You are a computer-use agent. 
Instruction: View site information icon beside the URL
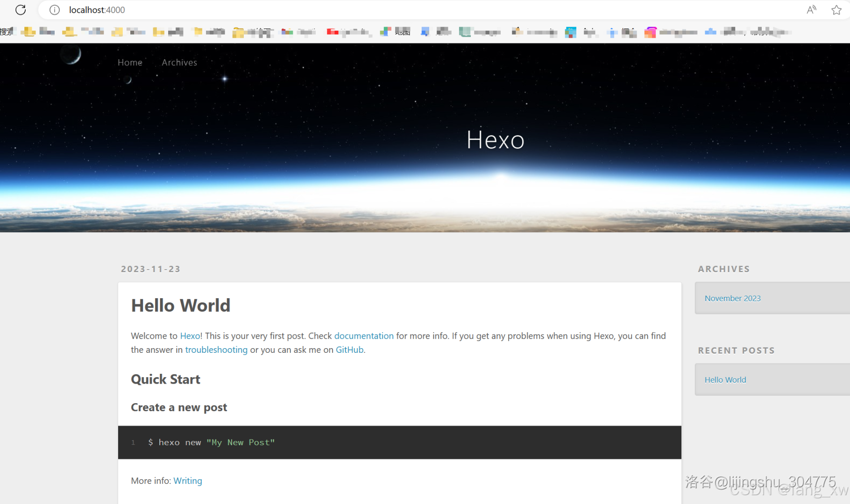(x=55, y=10)
